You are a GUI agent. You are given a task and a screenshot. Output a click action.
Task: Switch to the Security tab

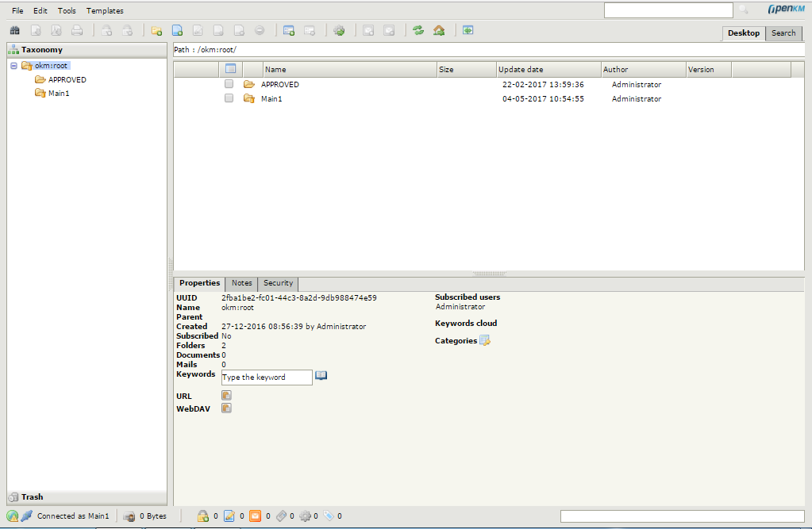click(x=278, y=283)
